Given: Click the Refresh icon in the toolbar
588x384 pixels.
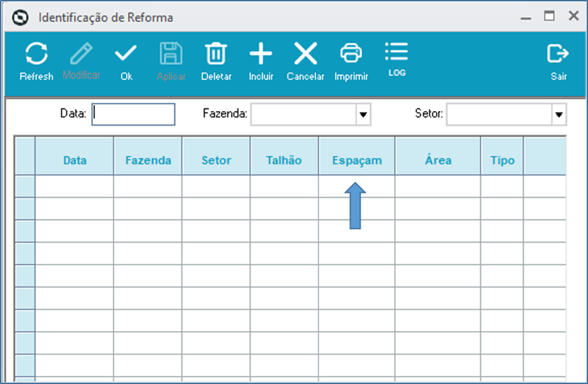Looking at the screenshot, I should 36,54.
